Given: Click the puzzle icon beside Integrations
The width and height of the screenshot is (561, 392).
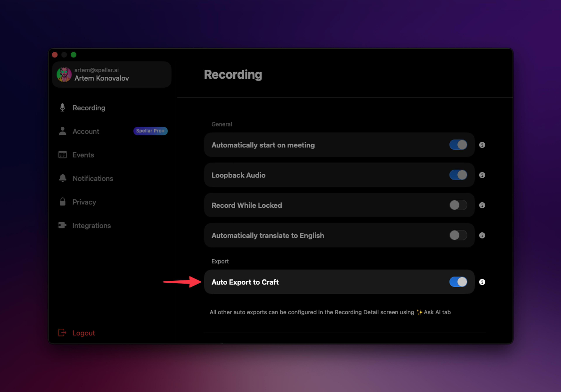Looking at the screenshot, I should (x=63, y=225).
